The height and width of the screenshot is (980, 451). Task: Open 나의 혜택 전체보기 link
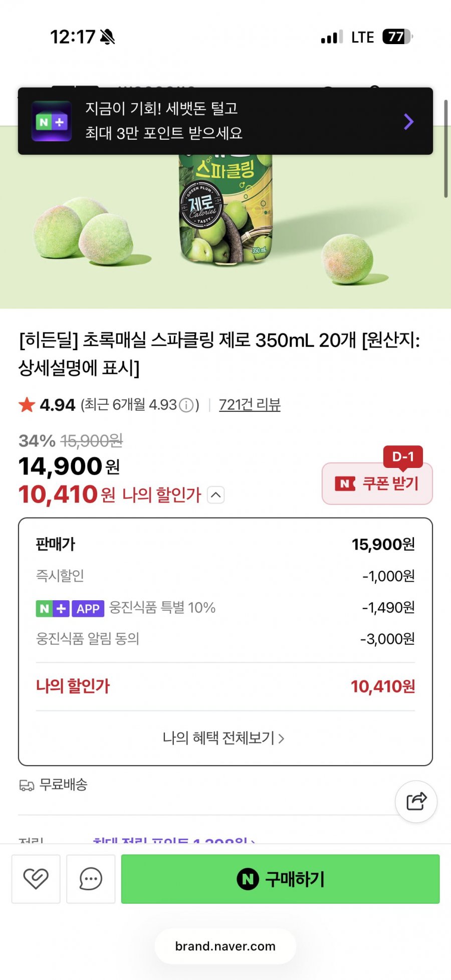[223, 738]
